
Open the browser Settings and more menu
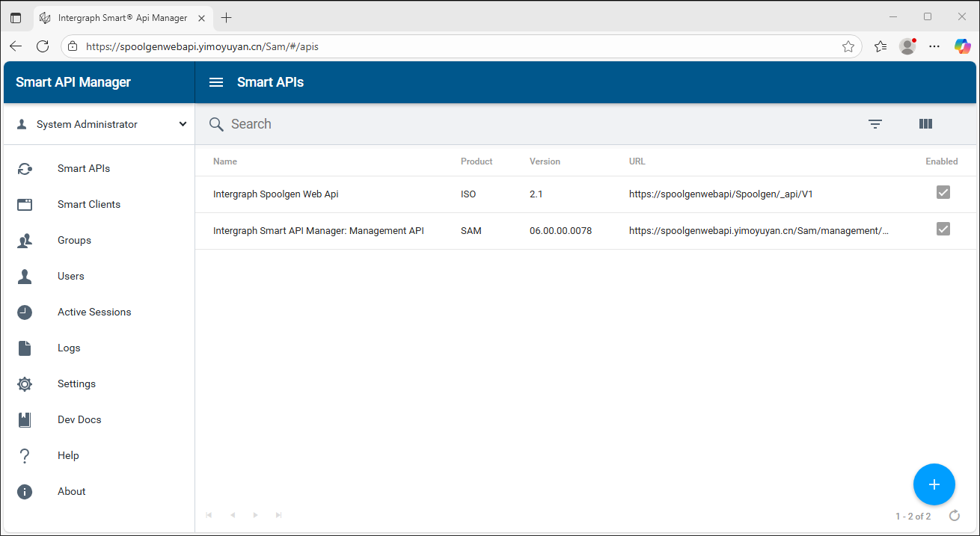pos(934,46)
